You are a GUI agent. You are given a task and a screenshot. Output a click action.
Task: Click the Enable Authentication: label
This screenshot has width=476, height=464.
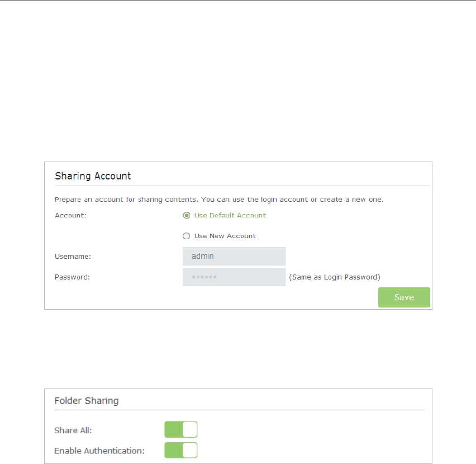[99, 451]
